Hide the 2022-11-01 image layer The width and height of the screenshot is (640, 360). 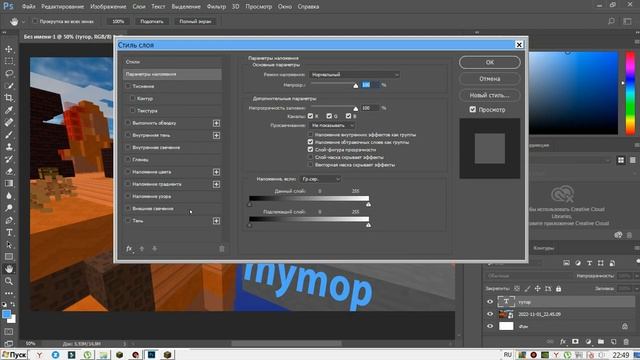click(490, 314)
